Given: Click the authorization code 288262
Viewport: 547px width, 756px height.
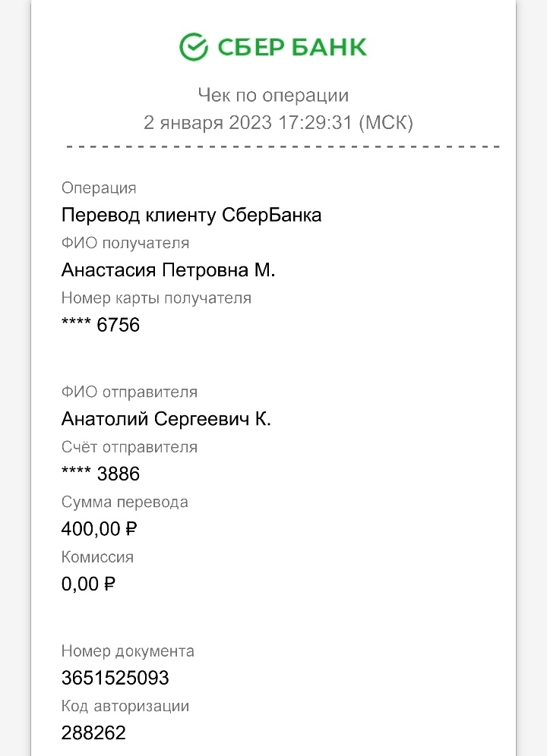Looking at the screenshot, I should (x=93, y=733).
